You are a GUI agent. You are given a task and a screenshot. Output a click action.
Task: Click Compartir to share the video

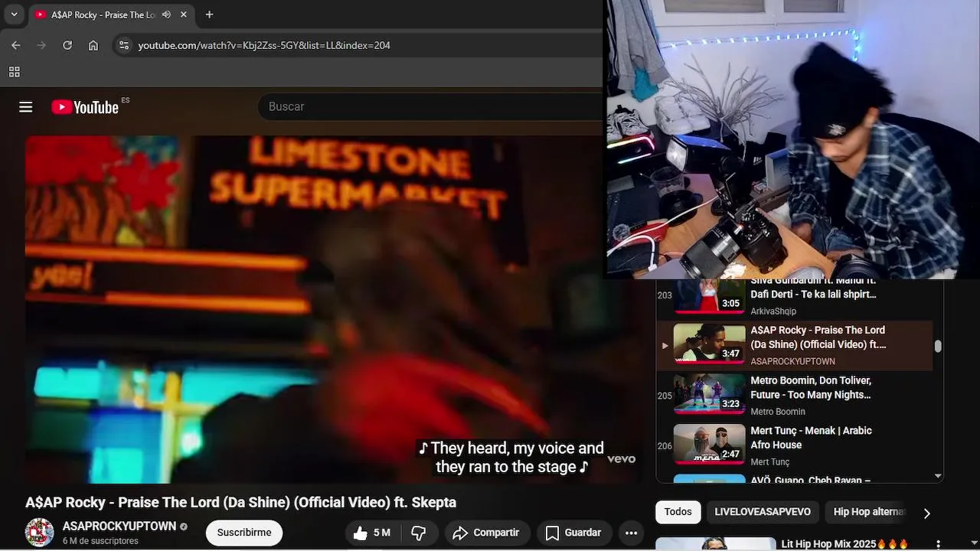click(485, 533)
